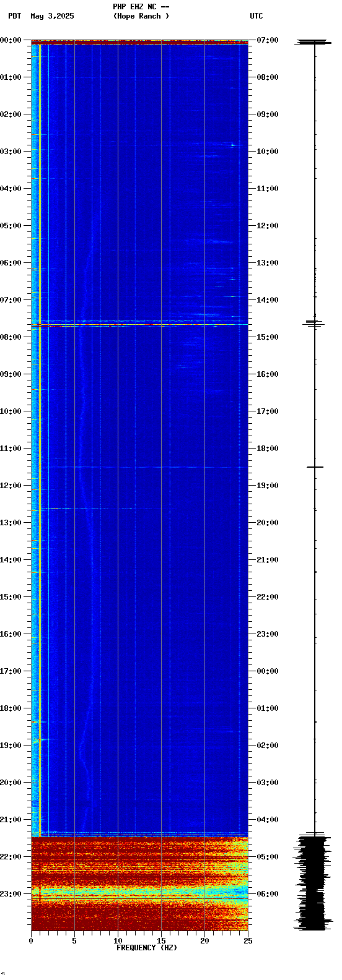The image size is (342, 980).
Task: Click the 'May 3,2025' date label
Action: 52,16
